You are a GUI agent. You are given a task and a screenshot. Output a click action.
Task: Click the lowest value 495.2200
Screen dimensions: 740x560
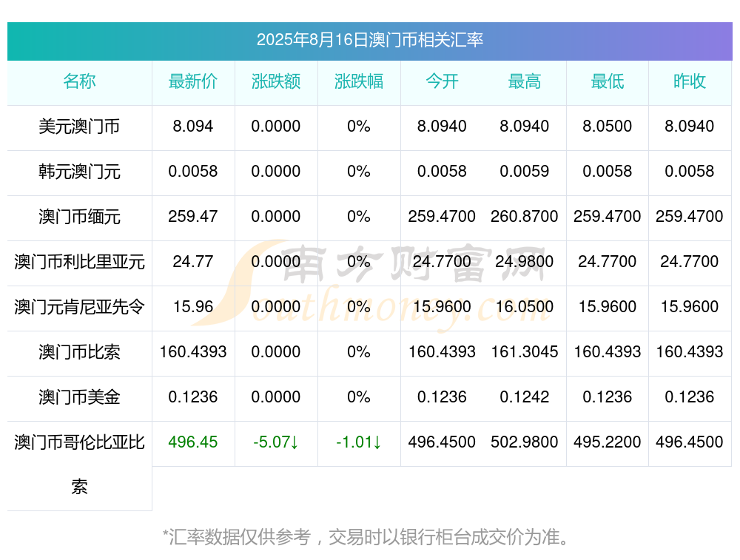coord(608,442)
